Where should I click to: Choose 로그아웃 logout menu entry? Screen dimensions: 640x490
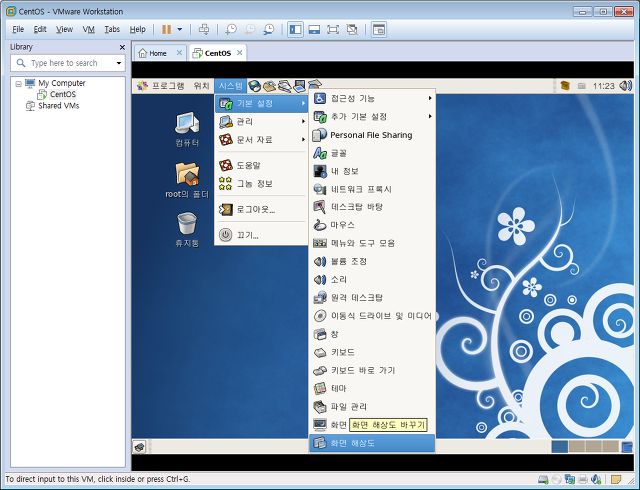[261, 209]
